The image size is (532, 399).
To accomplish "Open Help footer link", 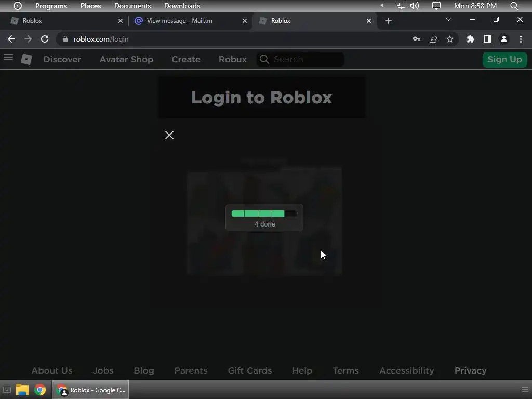I will click(x=302, y=370).
